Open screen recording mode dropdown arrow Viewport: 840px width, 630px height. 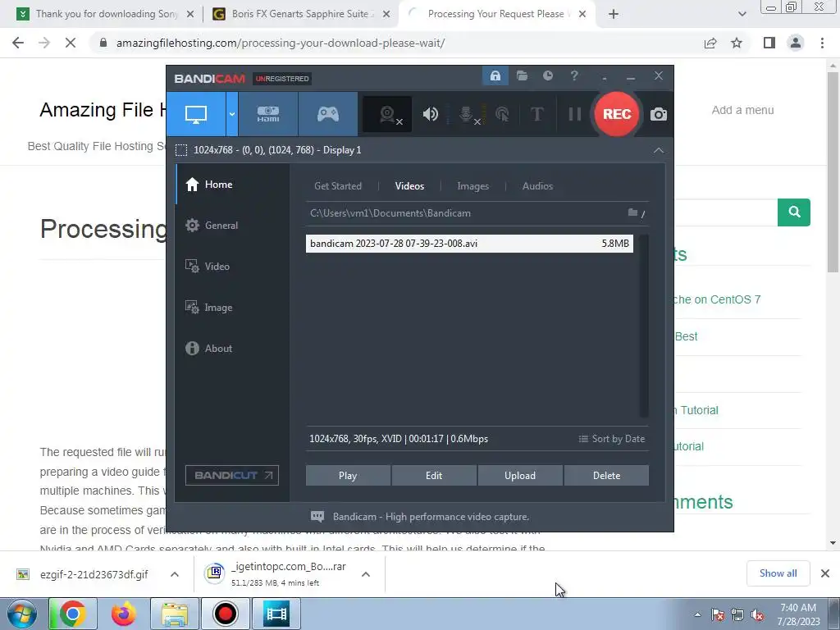click(x=232, y=114)
